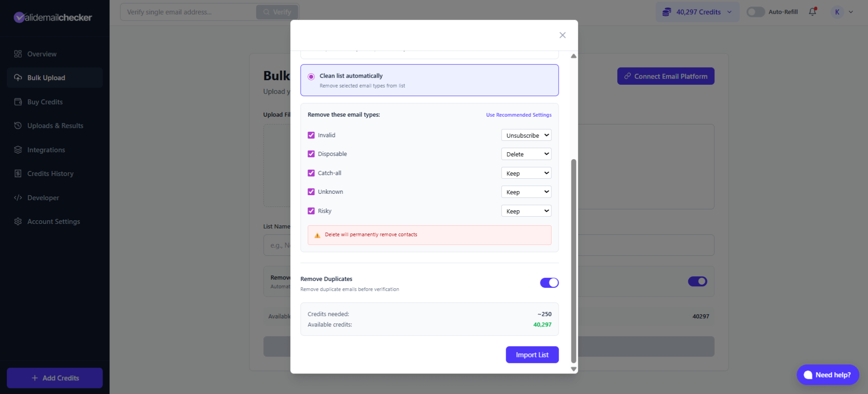Open the Catch-all Keep dropdown
The width and height of the screenshot is (868, 394).
click(526, 173)
